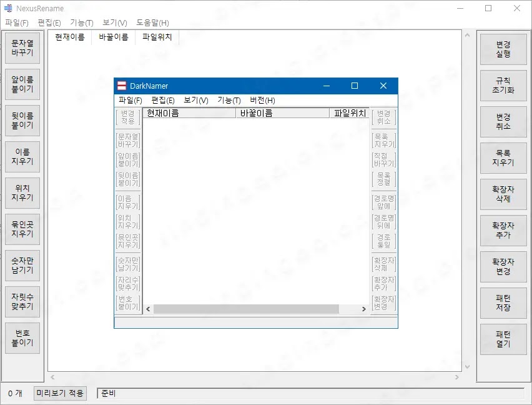Click NexusRename 숫자만 남기기 button

tap(22, 266)
